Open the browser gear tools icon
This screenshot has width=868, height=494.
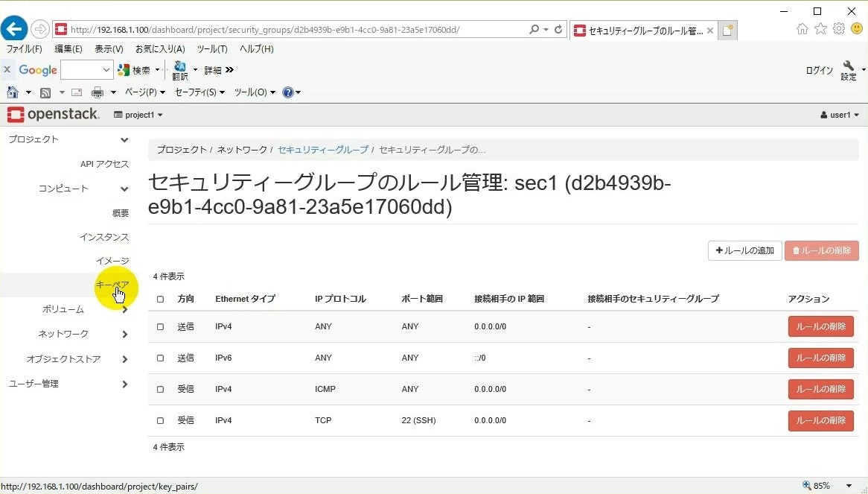pos(839,28)
